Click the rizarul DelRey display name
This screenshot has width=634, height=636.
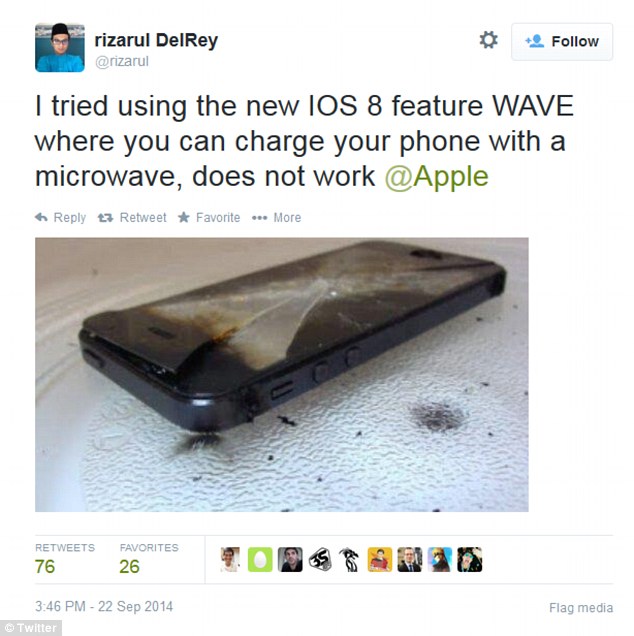click(156, 41)
